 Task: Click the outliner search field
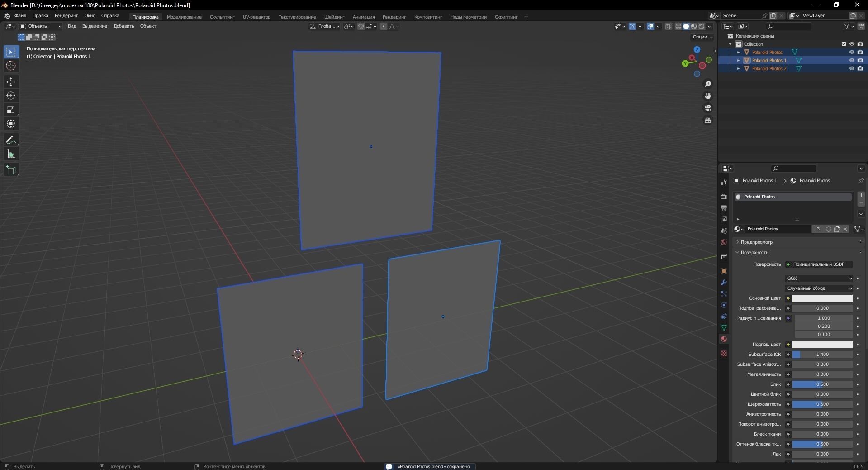pyautogui.click(x=789, y=26)
